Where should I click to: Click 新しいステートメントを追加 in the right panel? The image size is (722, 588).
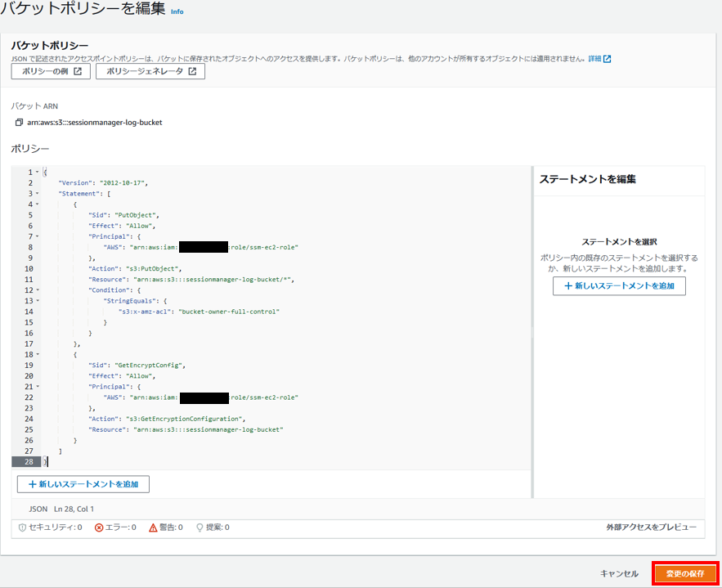(x=619, y=286)
